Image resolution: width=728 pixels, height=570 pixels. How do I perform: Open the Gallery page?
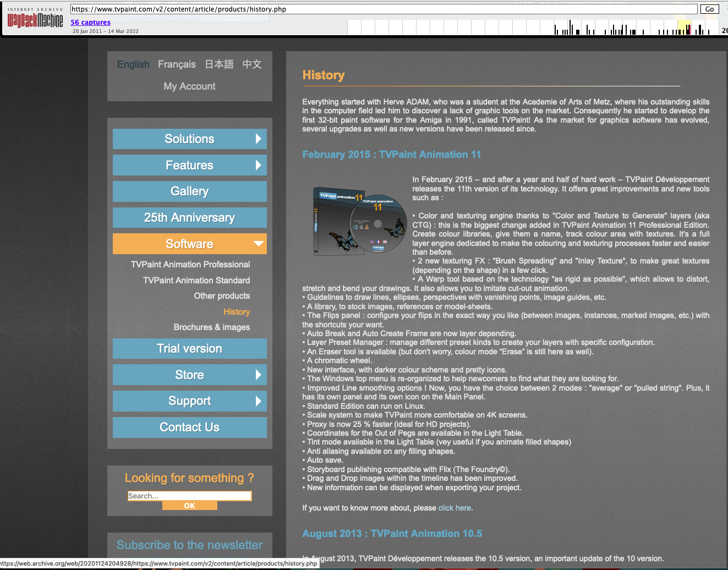tap(189, 191)
